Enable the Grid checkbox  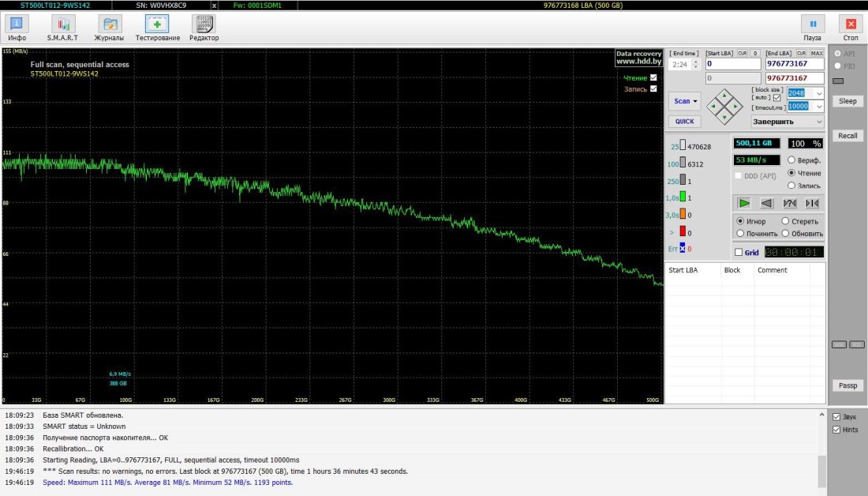click(739, 253)
